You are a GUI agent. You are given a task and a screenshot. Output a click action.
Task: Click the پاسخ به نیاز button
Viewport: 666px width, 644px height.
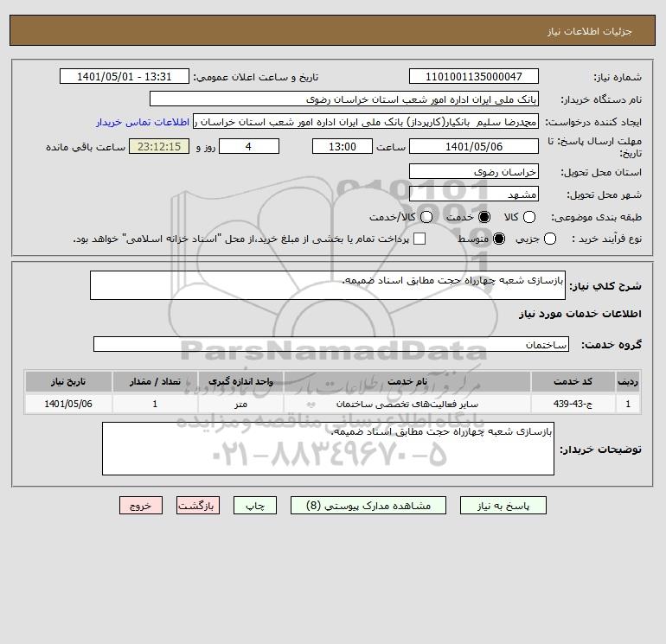click(503, 506)
